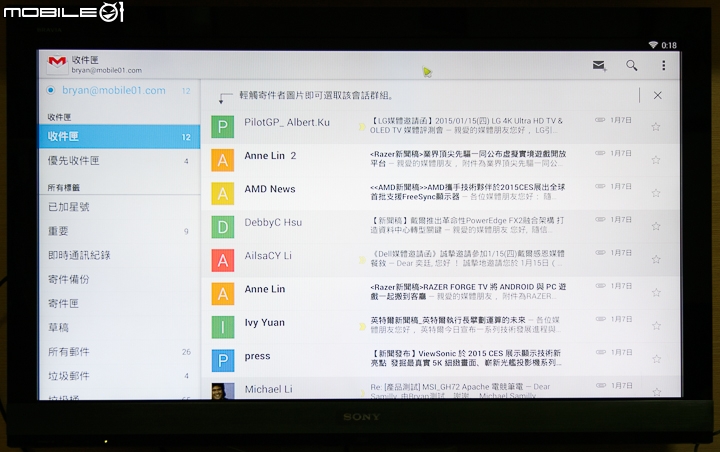The image size is (720, 452).
Task: Tap the attachment icon on press email
Action: [601, 352]
